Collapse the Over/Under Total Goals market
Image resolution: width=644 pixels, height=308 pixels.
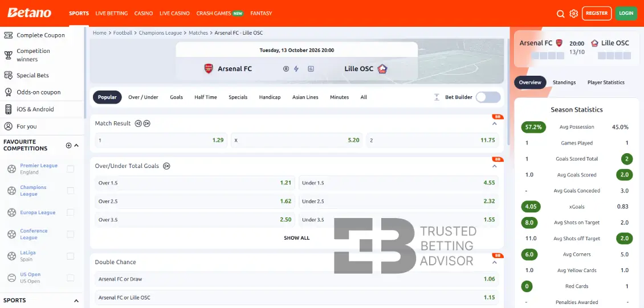coord(495,166)
